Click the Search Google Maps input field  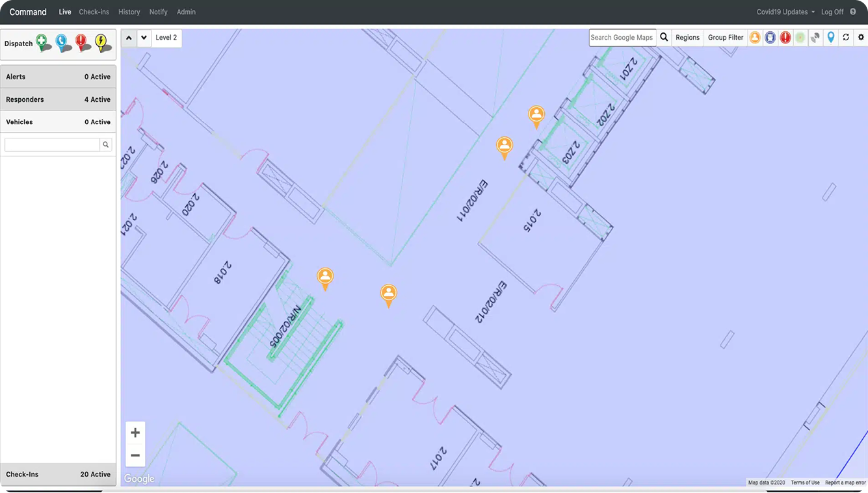[622, 38]
